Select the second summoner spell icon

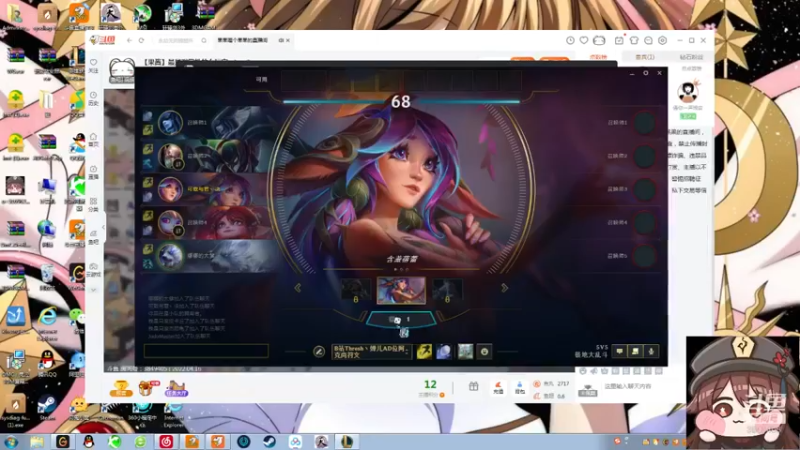[443, 351]
